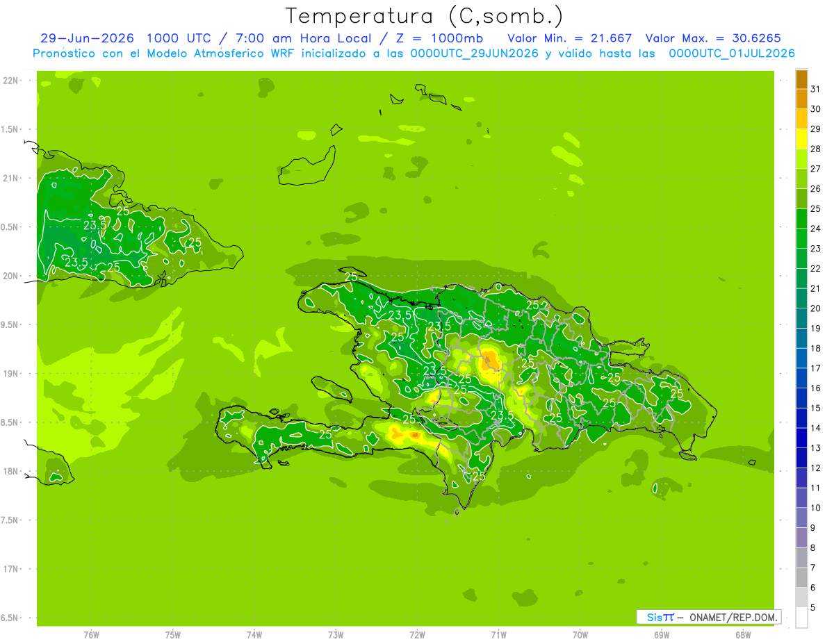Screen dimensions: 834x644
Task: Click the colorbar swatch between 25 and 26
Action: coord(801,199)
